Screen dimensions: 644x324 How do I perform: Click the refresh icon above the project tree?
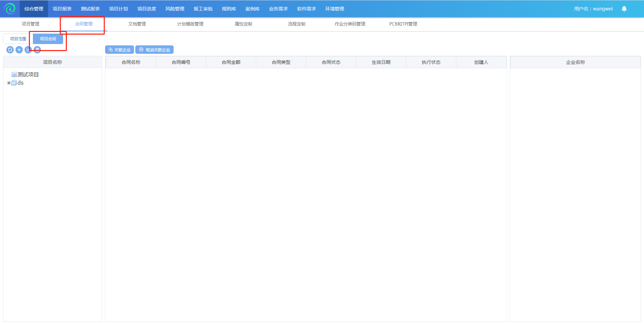point(10,50)
